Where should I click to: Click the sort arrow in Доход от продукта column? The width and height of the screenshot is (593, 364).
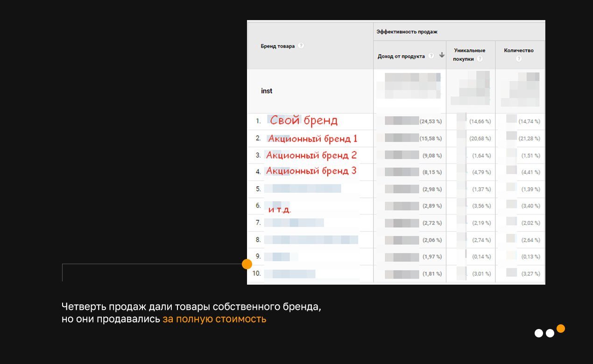point(442,55)
